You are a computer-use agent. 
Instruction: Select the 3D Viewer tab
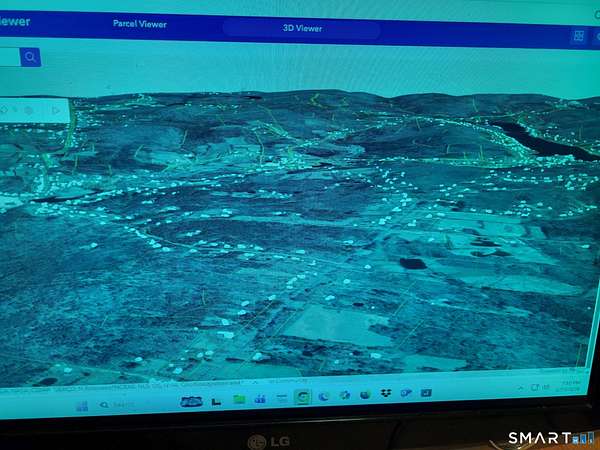[302, 28]
